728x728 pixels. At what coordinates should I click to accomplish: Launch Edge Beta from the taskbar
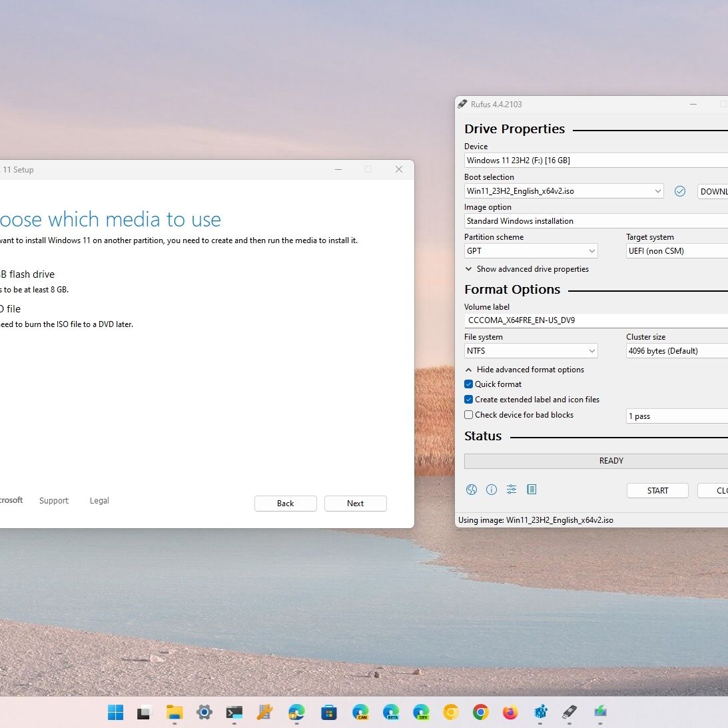point(391,712)
